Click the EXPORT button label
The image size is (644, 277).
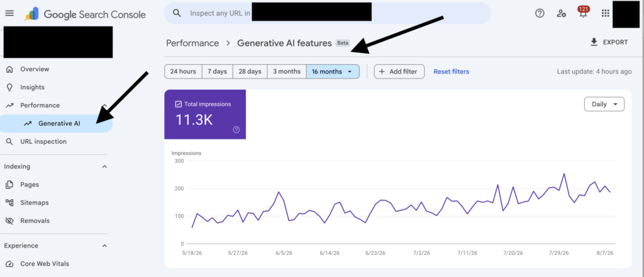[x=615, y=42]
